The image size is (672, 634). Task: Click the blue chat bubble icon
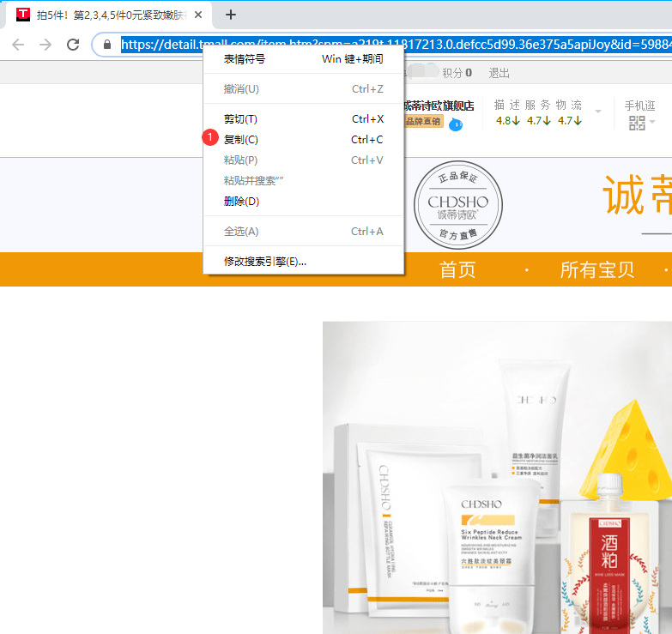(456, 124)
